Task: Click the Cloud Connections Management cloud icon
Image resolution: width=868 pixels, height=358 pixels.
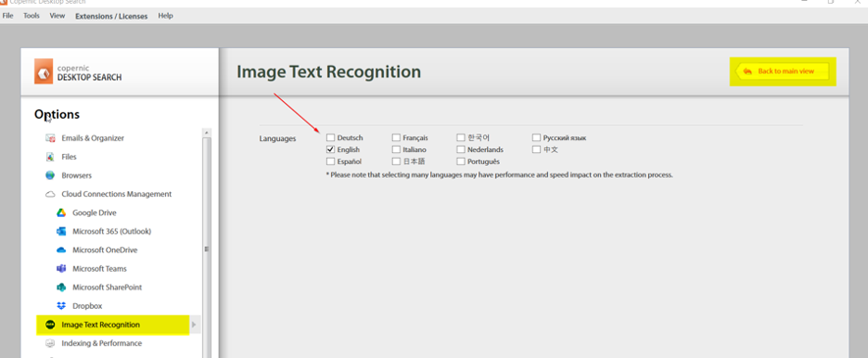Action: pos(50,194)
